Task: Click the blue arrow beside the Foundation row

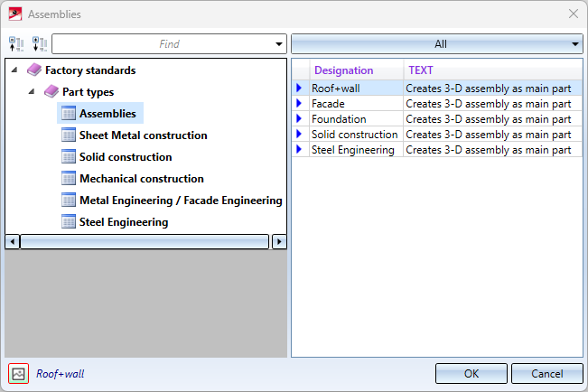Action: point(299,118)
